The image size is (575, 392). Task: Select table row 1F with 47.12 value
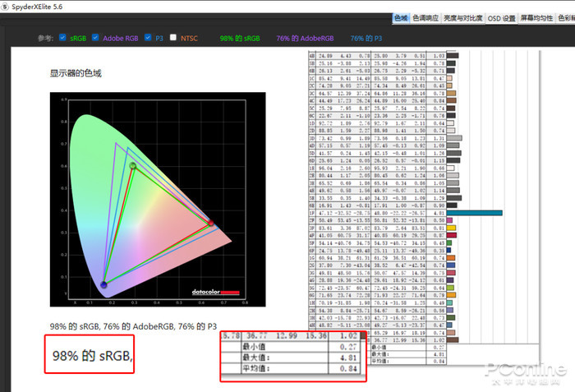(x=377, y=213)
